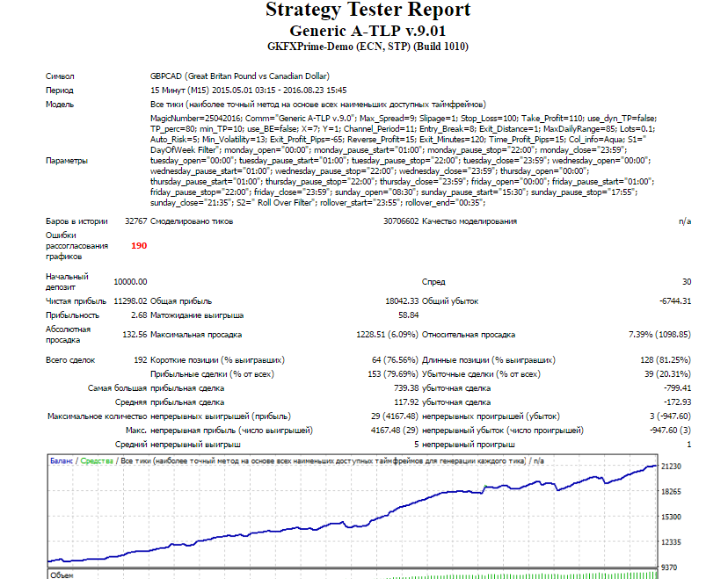The image size is (728, 579).
Task: Click the 'Качество моделирования' label
Action: click(470, 221)
